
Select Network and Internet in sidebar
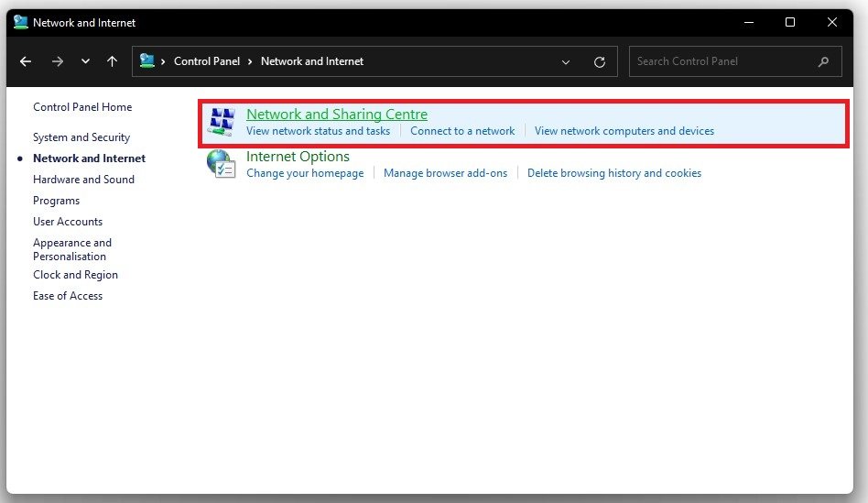coord(89,159)
